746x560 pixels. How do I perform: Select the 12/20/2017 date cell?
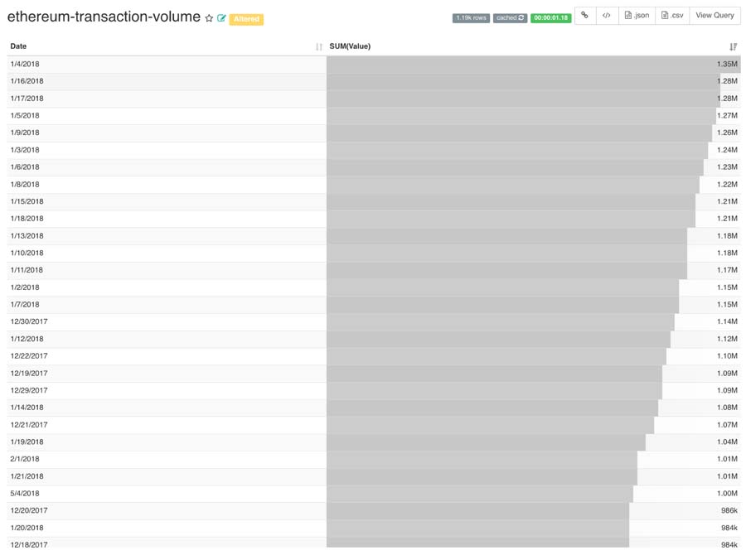click(167, 511)
